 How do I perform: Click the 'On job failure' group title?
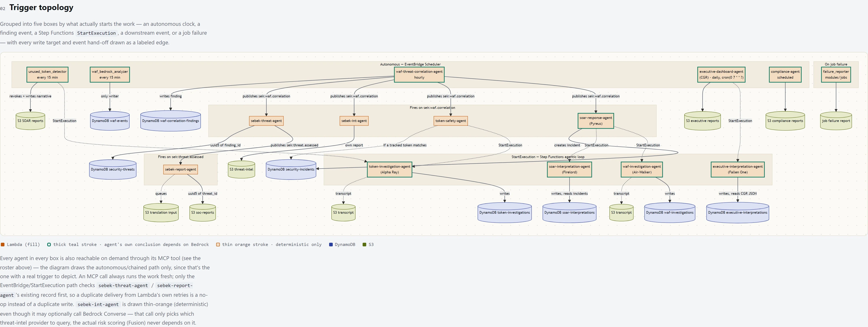[836, 64]
